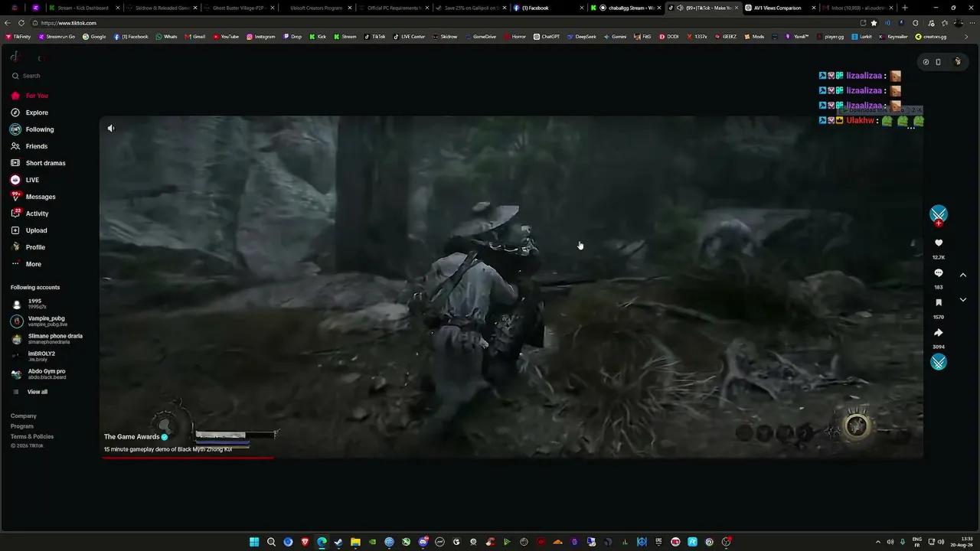Like the video with the heart icon

(x=939, y=243)
